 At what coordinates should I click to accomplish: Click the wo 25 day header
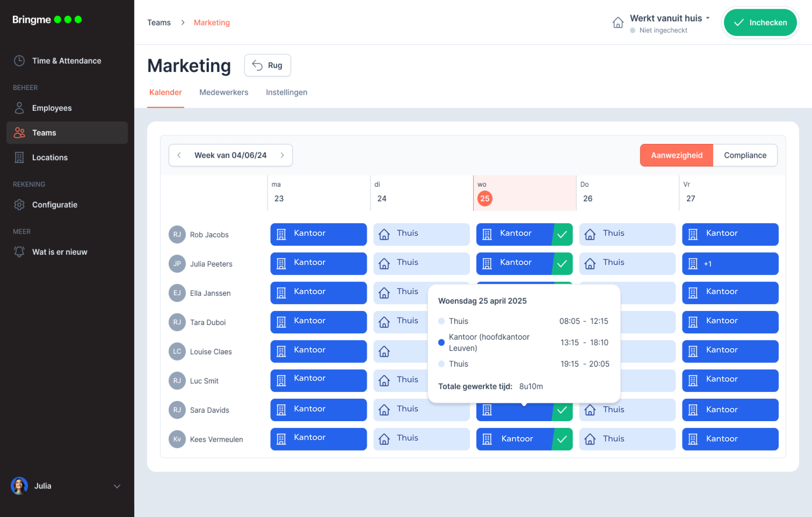[525, 193]
